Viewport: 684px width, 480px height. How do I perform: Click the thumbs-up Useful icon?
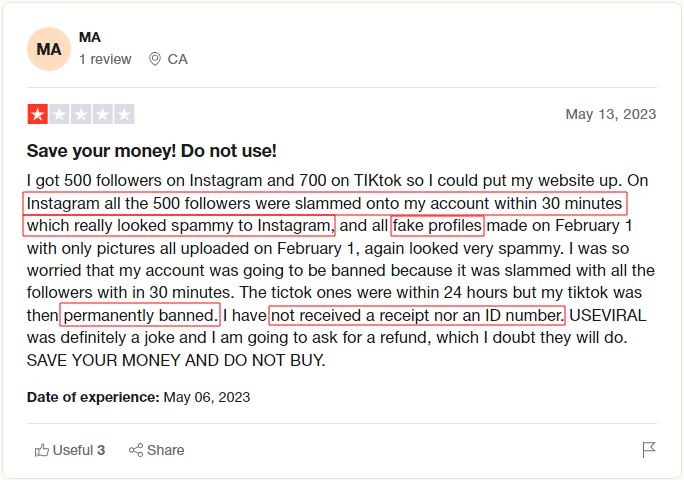(41, 450)
